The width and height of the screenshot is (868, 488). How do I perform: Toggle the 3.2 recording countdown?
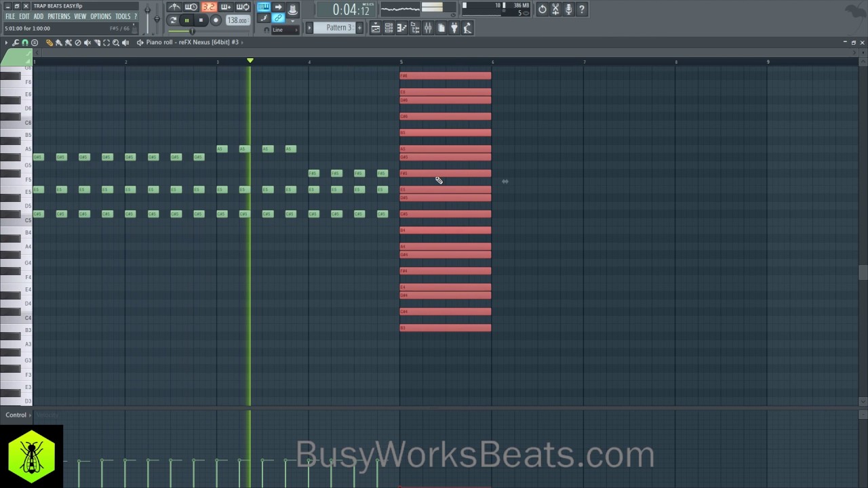[x=208, y=7]
